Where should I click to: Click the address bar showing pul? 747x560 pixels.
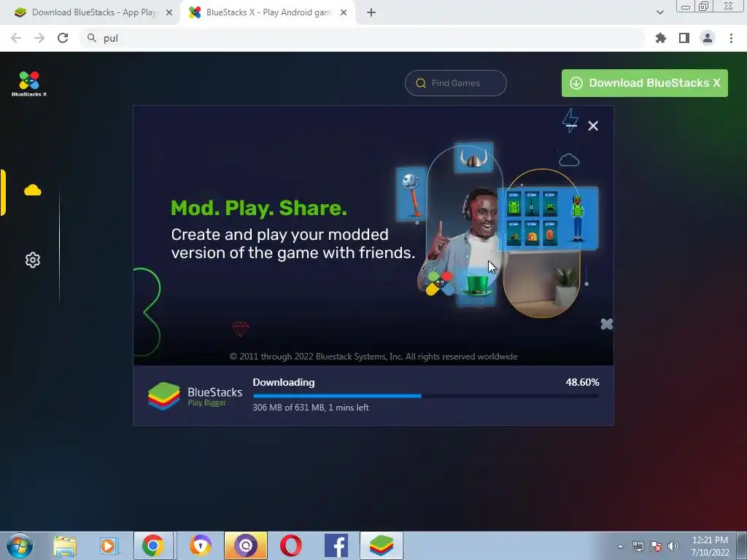click(x=362, y=38)
